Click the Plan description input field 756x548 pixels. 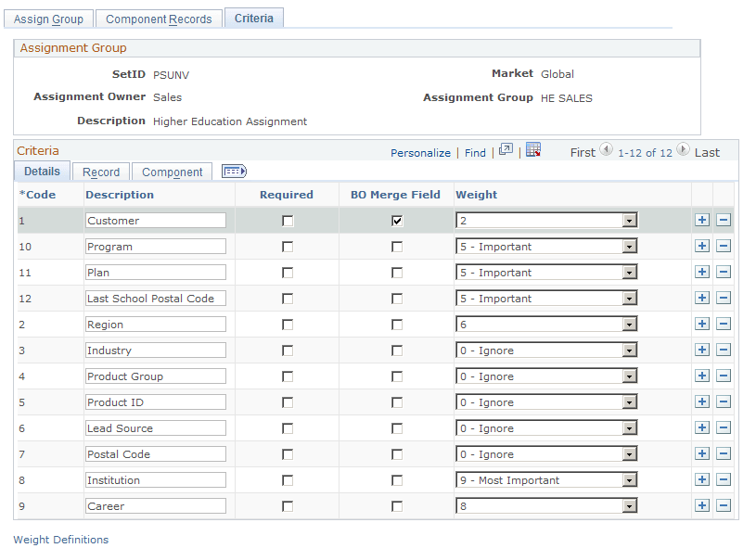(155, 272)
